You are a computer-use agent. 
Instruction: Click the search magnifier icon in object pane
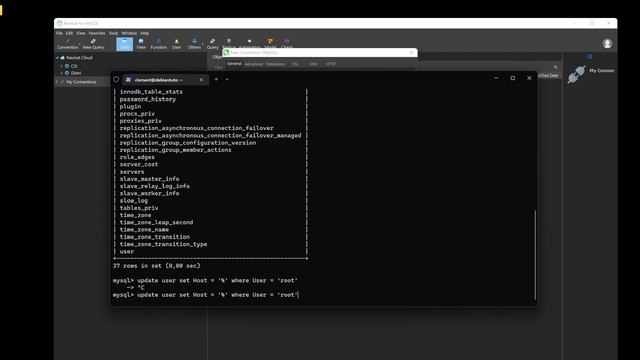click(556, 67)
